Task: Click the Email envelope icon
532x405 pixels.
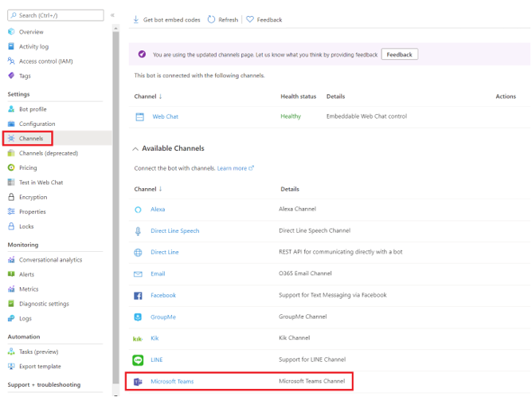Action: [138, 273]
